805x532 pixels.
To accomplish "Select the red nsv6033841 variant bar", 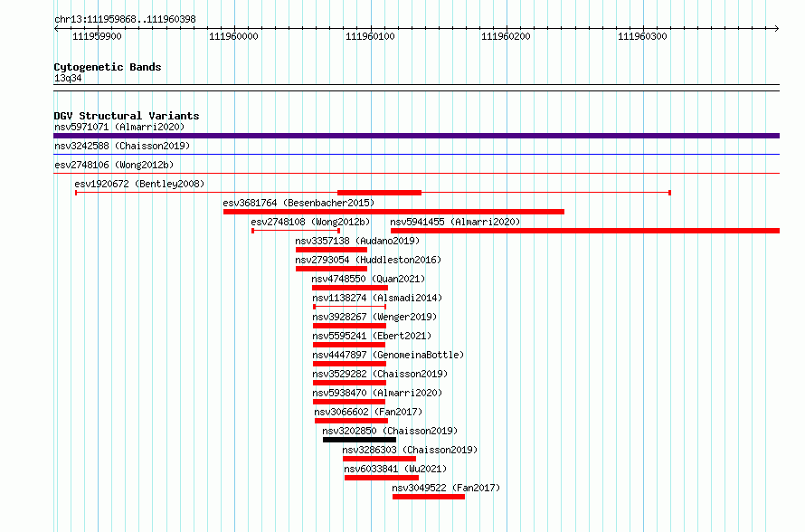I will click(382, 478).
